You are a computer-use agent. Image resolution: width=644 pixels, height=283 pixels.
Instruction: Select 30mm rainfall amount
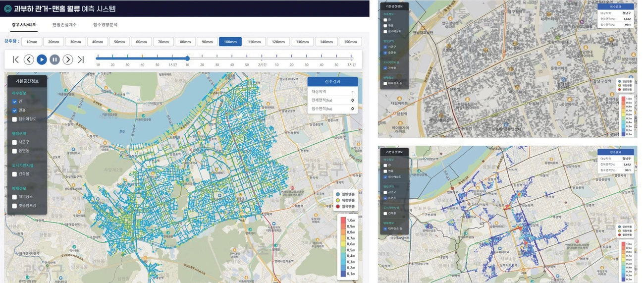[75, 42]
